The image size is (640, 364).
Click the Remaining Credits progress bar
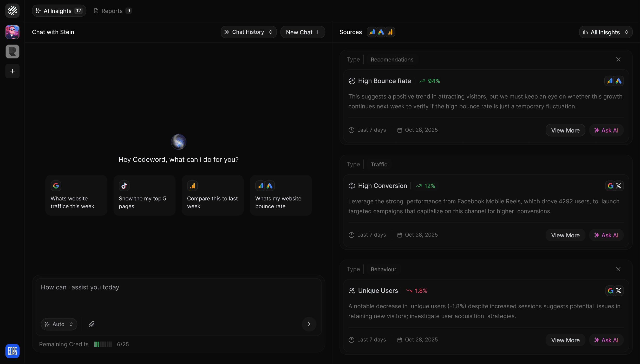tap(103, 344)
